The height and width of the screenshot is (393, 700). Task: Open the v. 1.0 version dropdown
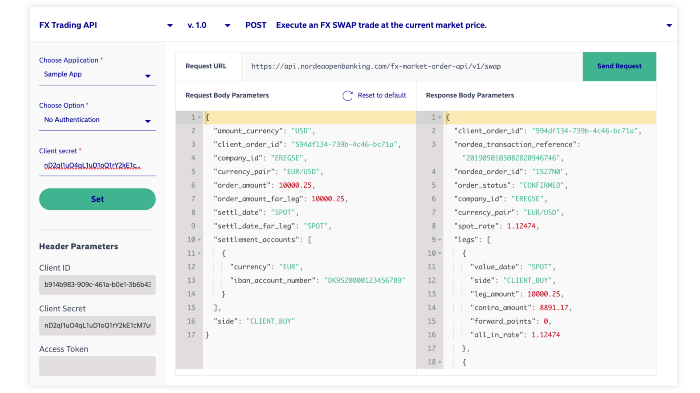coord(227,25)
